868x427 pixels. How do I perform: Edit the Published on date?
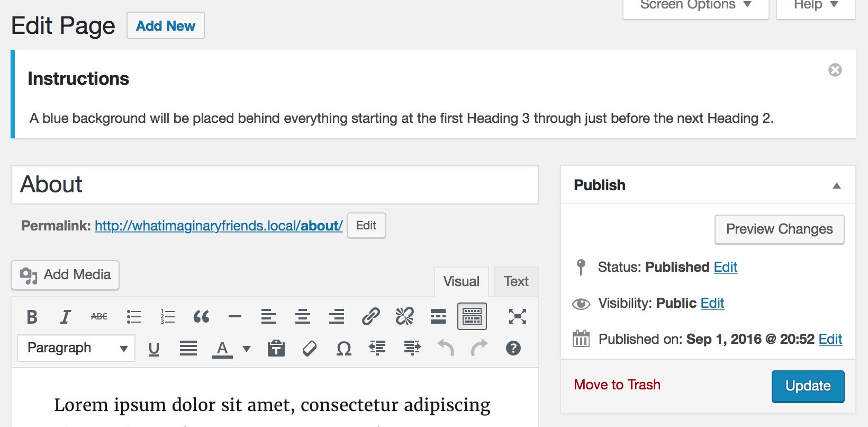point(830,339)
